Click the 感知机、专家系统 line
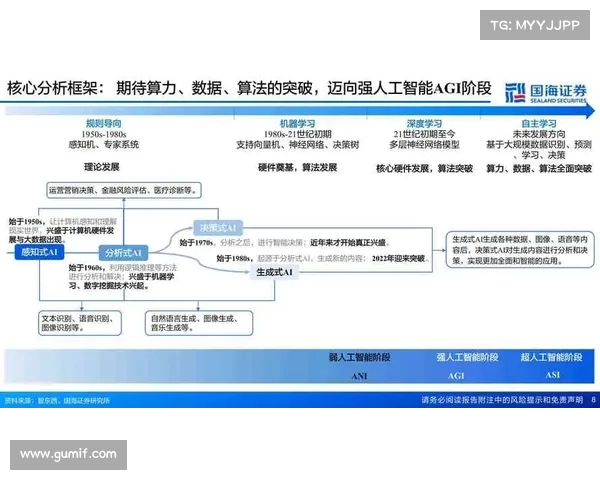Viewport: 600px width, 480px height. [x=104, y=145]
